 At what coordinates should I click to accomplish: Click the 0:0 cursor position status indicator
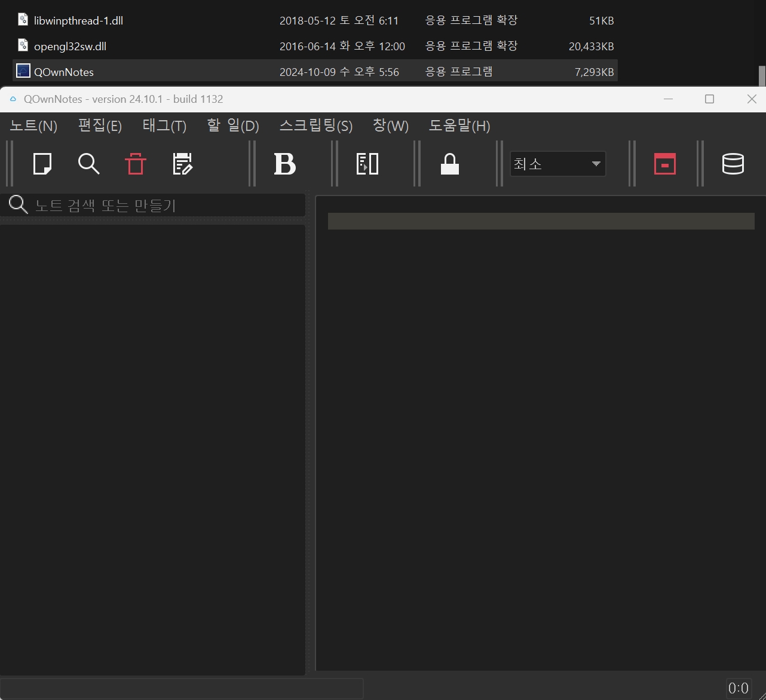(739, 688)
